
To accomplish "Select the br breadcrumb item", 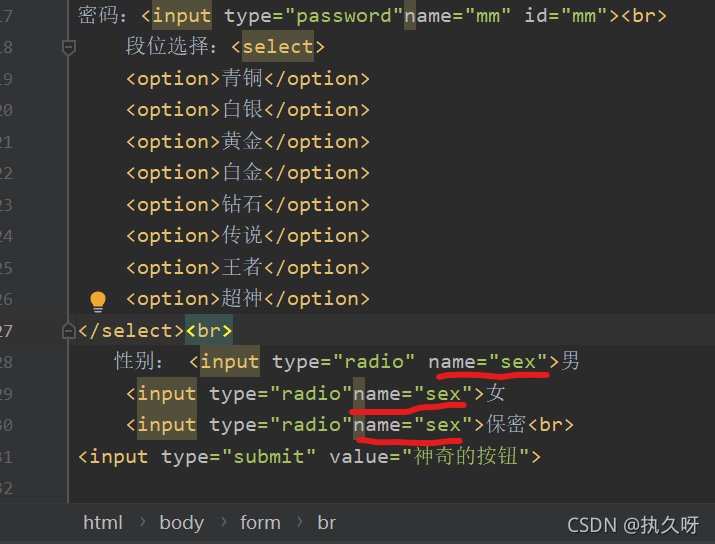I will tap(326, 523).
